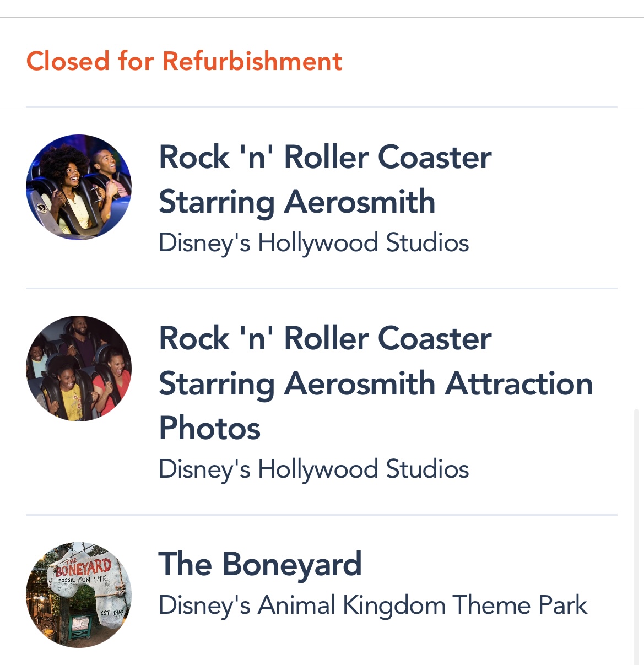Click the word 'Boneyard' in the third title
This screenshot has width=644, height=665.
tap(292, 564)
